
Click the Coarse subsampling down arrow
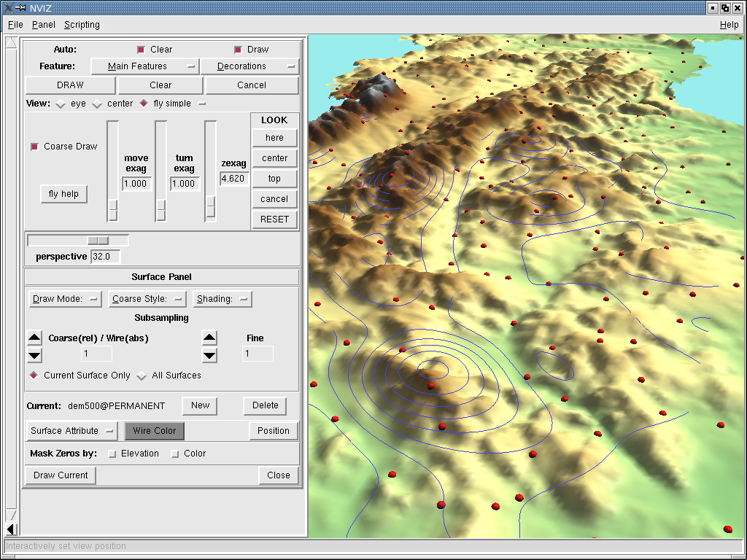pos(34,356)
